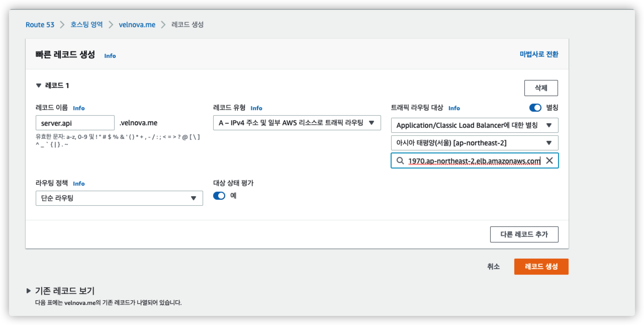Go to Route 53 breadcrumb

point(40,25)
